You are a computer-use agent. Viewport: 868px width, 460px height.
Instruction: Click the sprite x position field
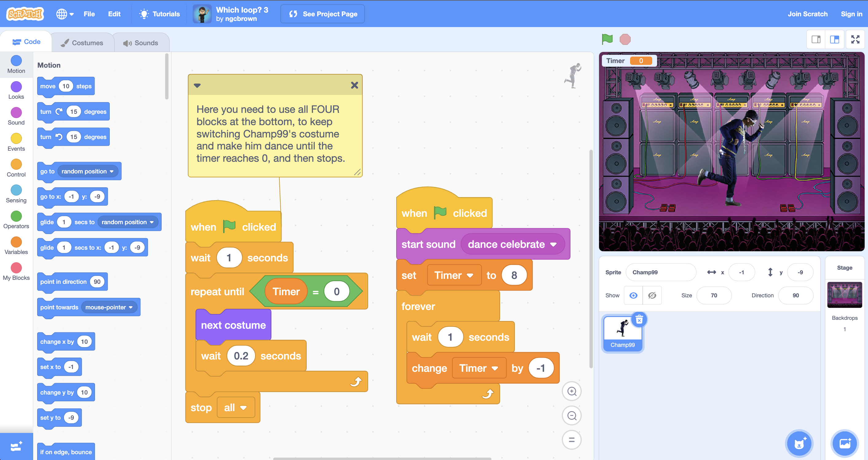click(x=742, y=272)
